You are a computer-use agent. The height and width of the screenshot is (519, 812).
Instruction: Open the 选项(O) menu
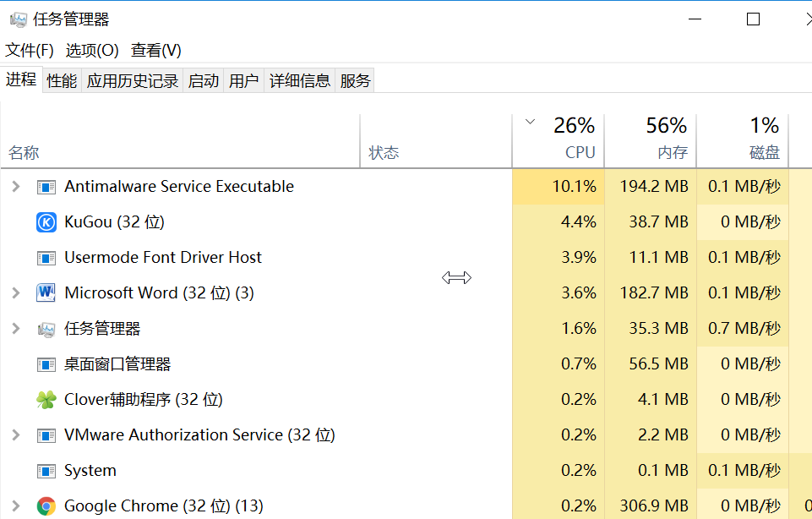[x=92, y=50]
